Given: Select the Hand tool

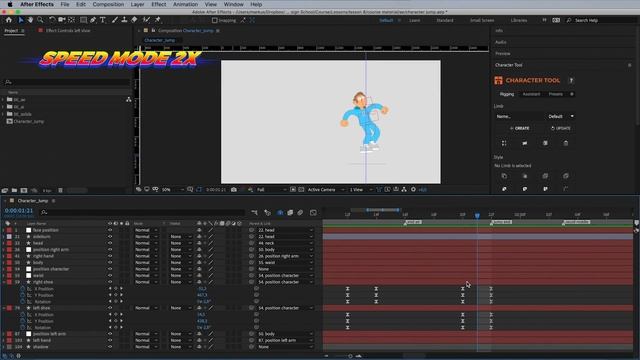Looking at the screenshot, I should [30, 20].
